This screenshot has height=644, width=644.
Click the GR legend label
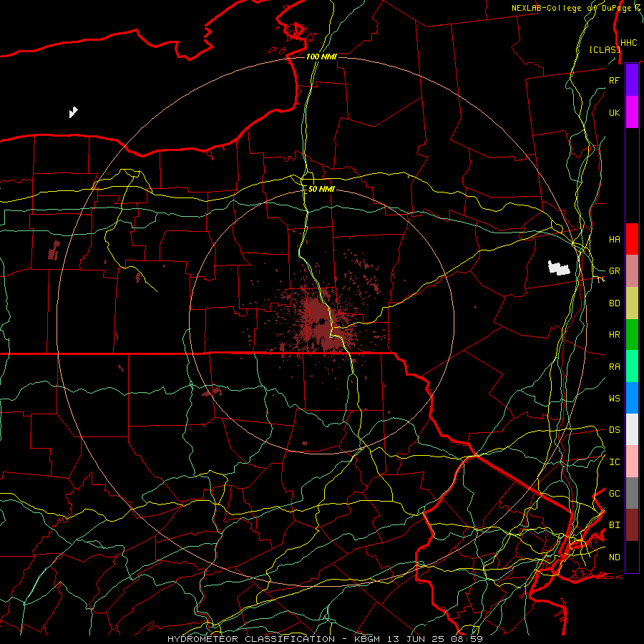tap(614, 271)
